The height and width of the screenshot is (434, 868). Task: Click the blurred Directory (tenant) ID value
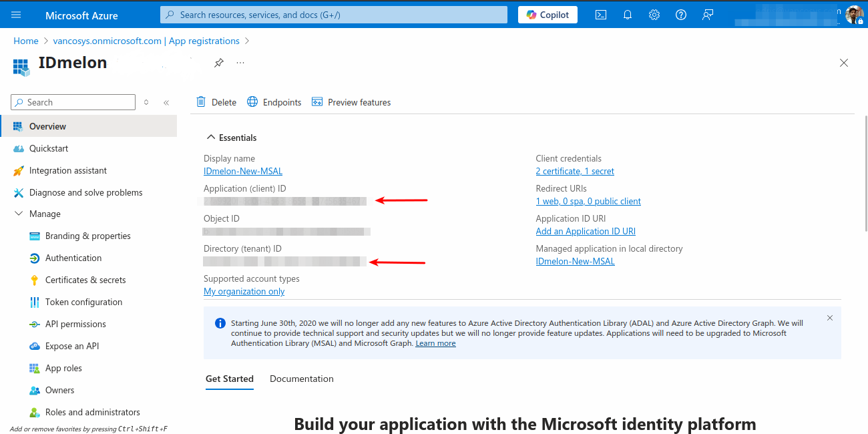[x=285, y=261]
